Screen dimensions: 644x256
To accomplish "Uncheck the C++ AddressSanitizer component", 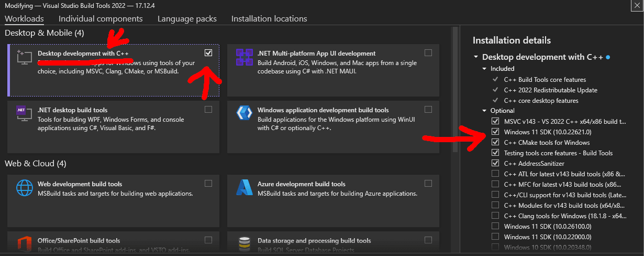I will coord(495,164).
